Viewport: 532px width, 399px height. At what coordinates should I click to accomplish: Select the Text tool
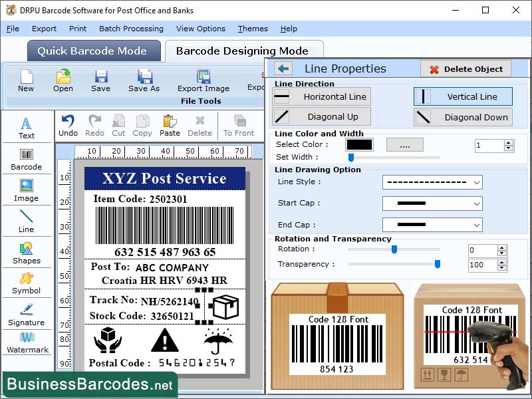tap(27, 128)
